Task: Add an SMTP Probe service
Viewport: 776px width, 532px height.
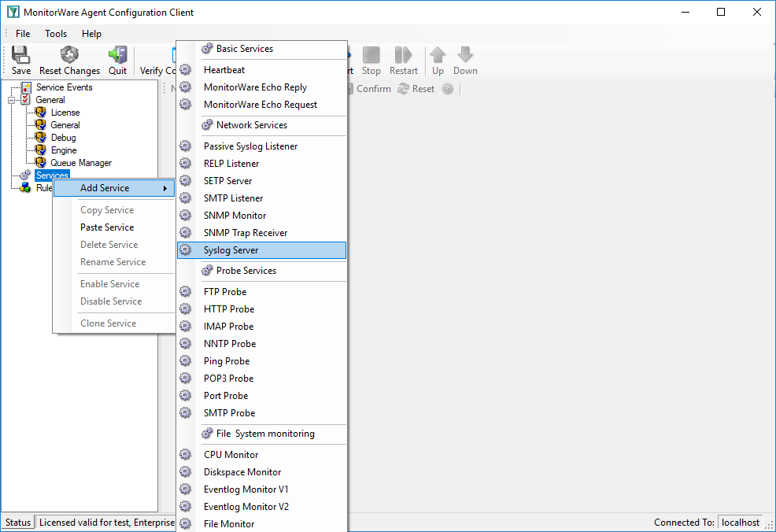Action: [262, 412]
